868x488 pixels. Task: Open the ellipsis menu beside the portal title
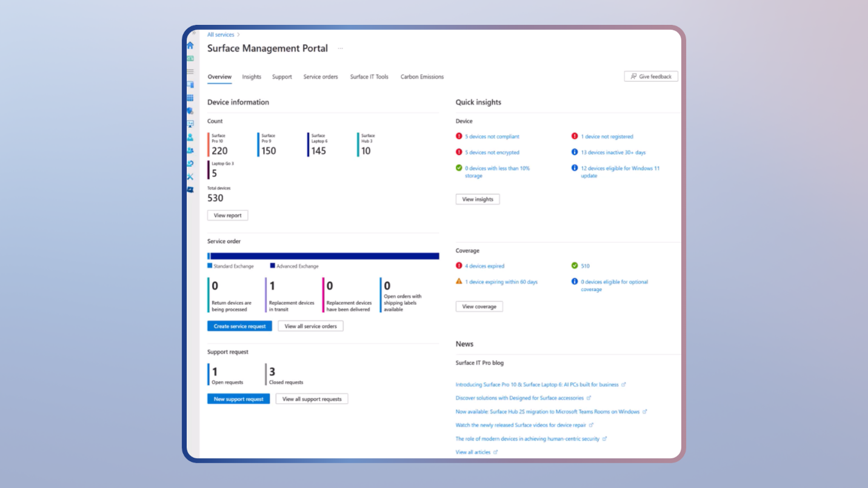coord(340,48)
